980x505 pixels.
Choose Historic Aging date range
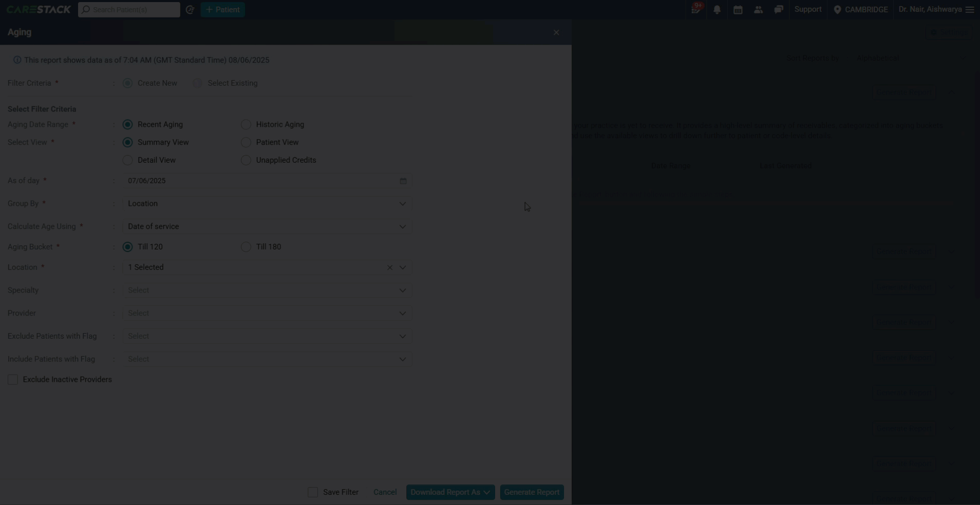[x=246, y=124]
